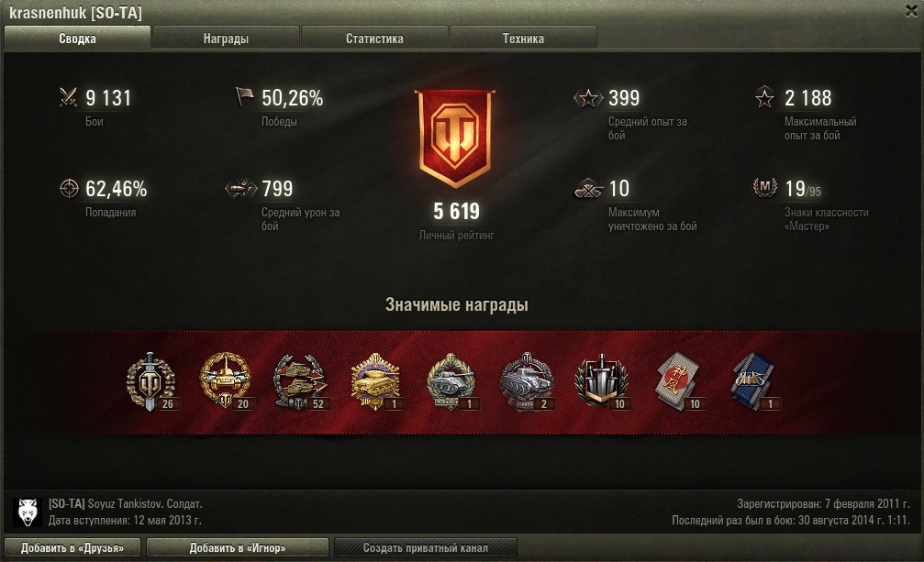The height and width of the screenshot is (562, 924).
Task: Click the green tank wreath medal showing 1
Action: click(x=452, y=381)
